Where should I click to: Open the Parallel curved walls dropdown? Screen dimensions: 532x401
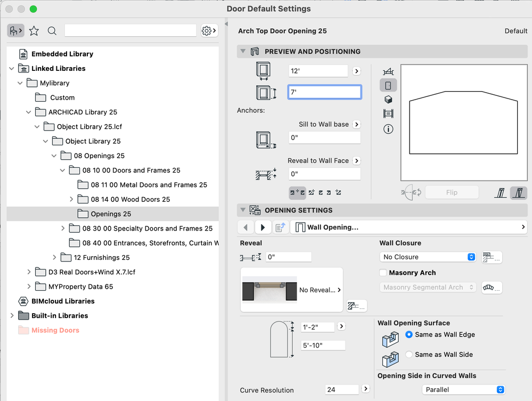463,389
